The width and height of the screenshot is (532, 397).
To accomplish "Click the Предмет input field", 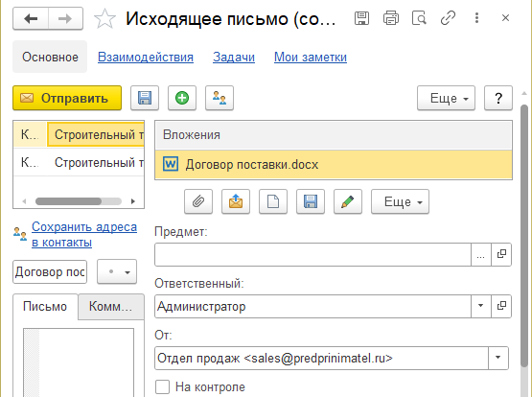I will [x=312, y=254].
